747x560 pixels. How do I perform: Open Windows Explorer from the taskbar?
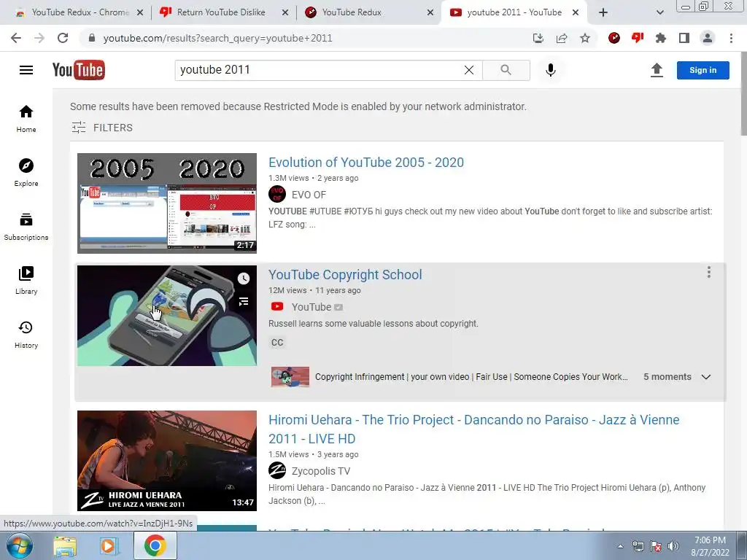65,546
